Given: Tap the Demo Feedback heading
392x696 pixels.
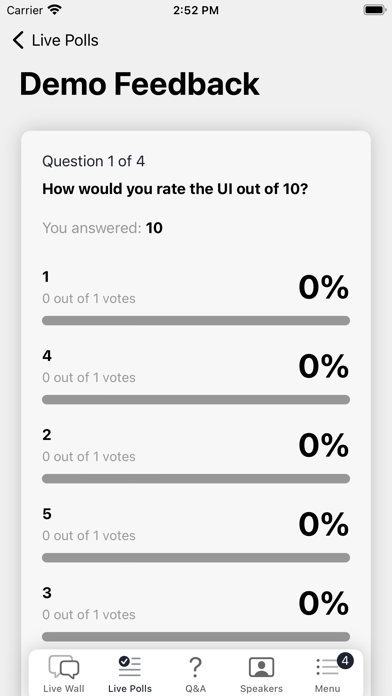Looking at the screenshot, I should [139, 84].
